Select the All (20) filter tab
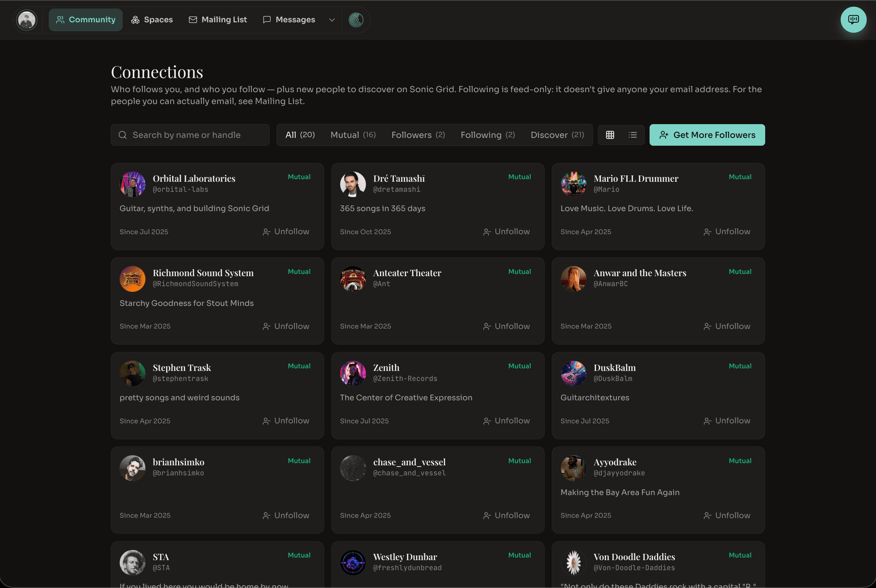 click(300, 135)
